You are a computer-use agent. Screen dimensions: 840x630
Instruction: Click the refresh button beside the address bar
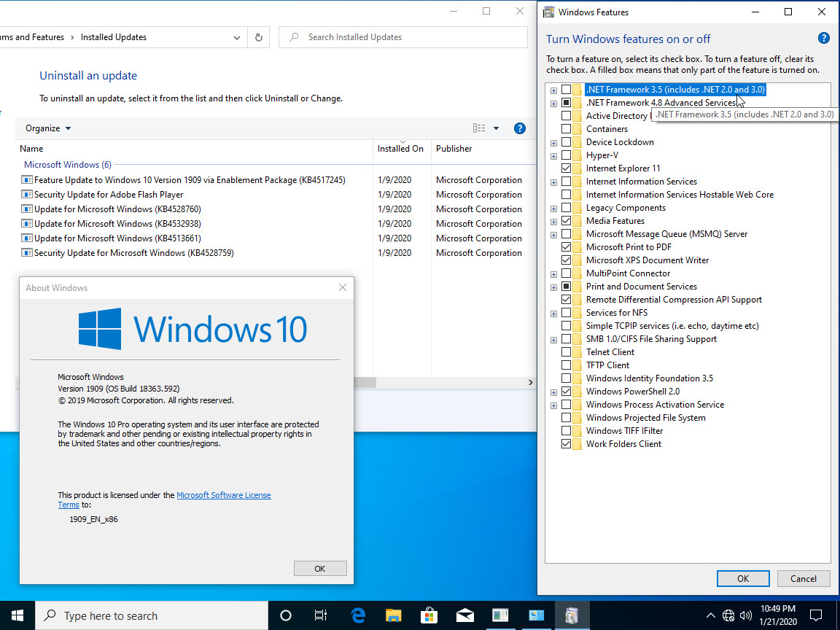click(x=259, y=37)
